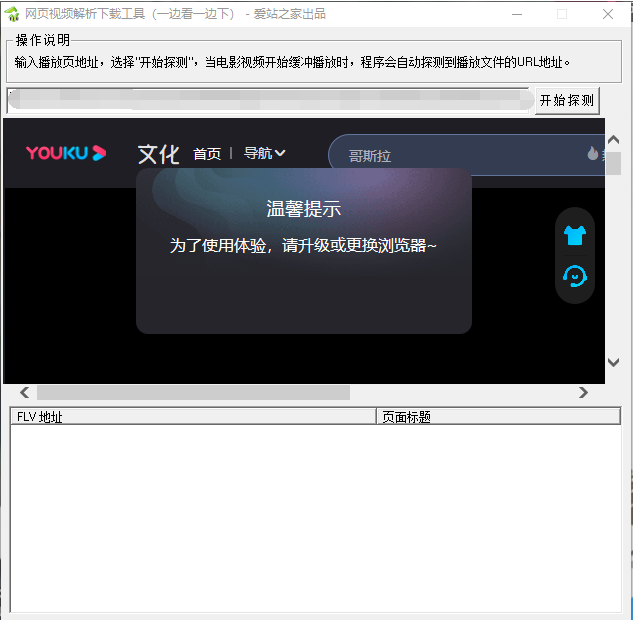633x620 pixels.
Task: Click the vertical scrollbar down arrow
Action: click(x=614, y=362)
